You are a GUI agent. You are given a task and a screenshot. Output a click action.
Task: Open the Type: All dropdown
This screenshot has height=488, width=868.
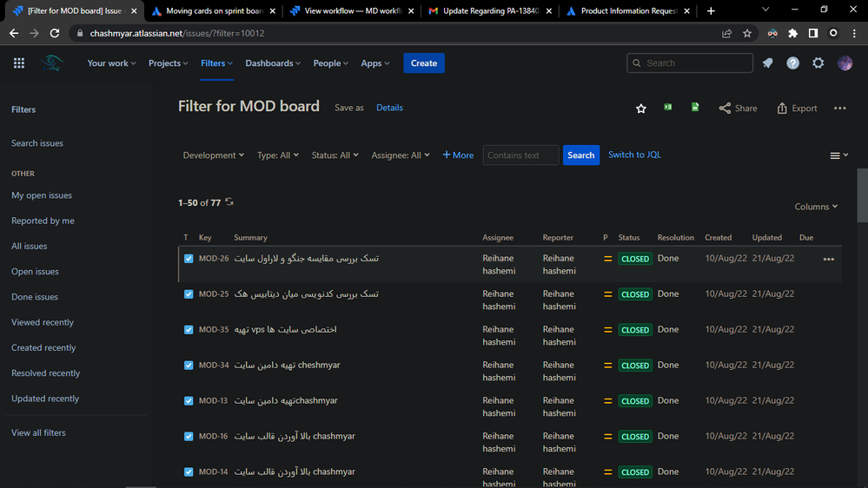click(278, 155)
